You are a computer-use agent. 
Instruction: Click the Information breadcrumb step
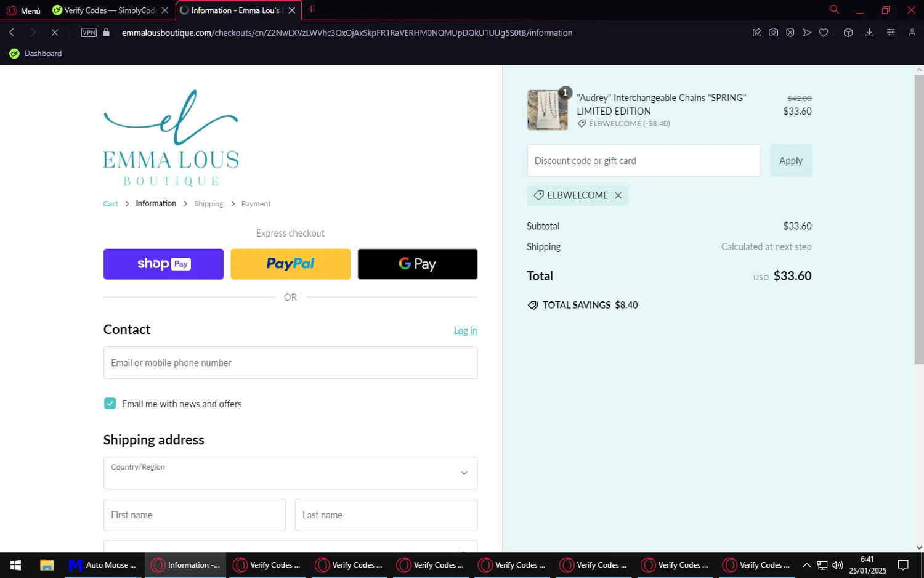point(156,203)
